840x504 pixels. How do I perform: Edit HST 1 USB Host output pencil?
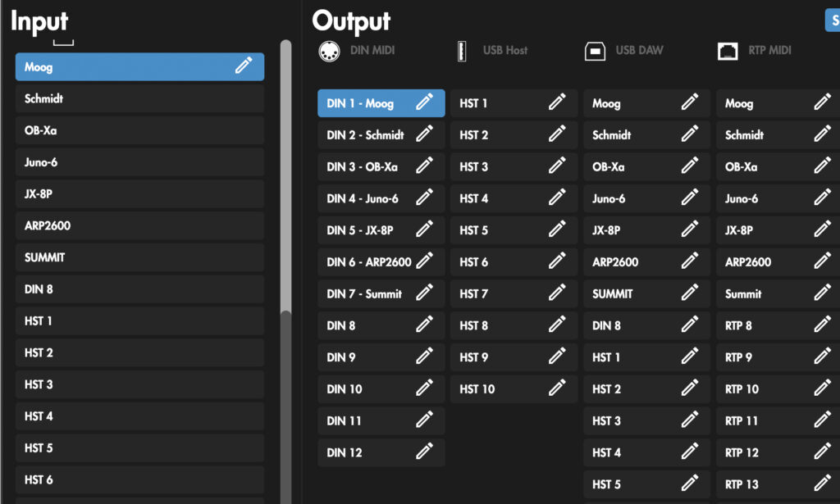click(557, 102)
